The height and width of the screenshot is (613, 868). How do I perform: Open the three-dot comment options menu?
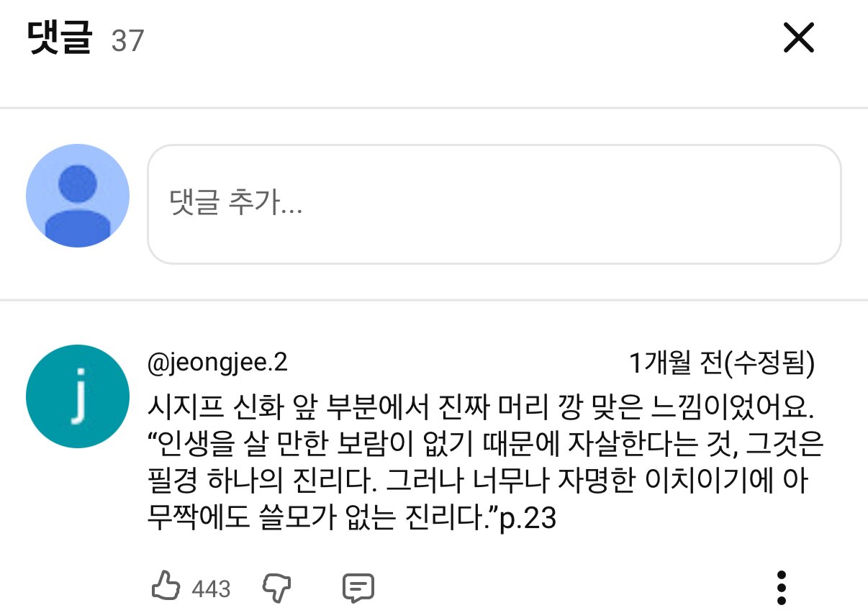click(782, 588)
